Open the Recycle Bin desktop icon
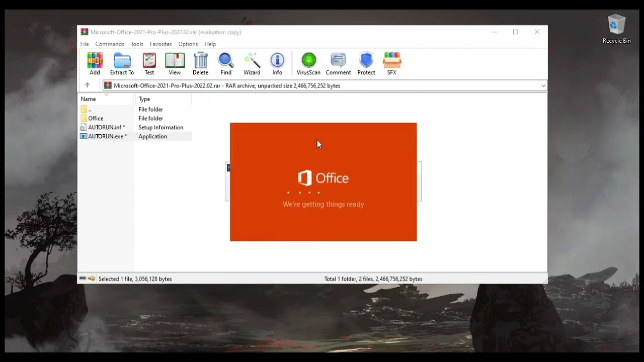Screen dimensions: 644x362 [x=616, y=29]
